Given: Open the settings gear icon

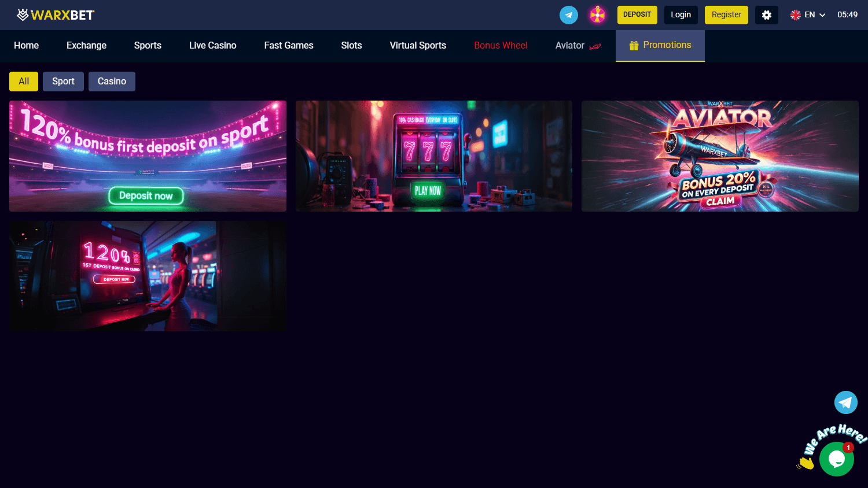Looking at the screenshot, I should [767, 15].
